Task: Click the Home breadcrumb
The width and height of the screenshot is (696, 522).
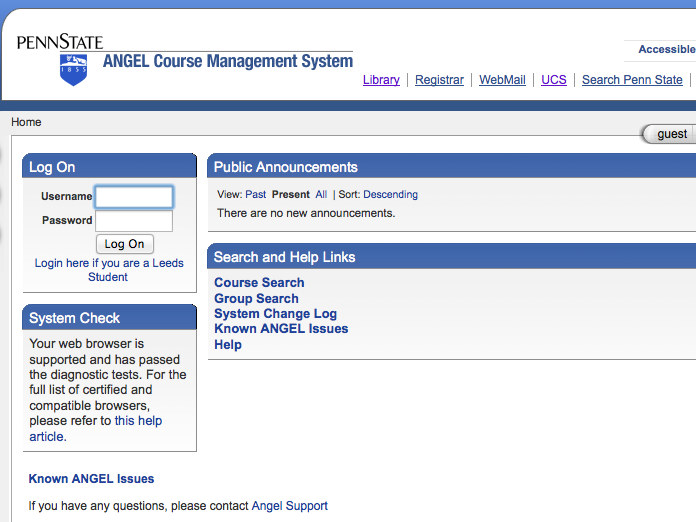Action: point(26,122)
